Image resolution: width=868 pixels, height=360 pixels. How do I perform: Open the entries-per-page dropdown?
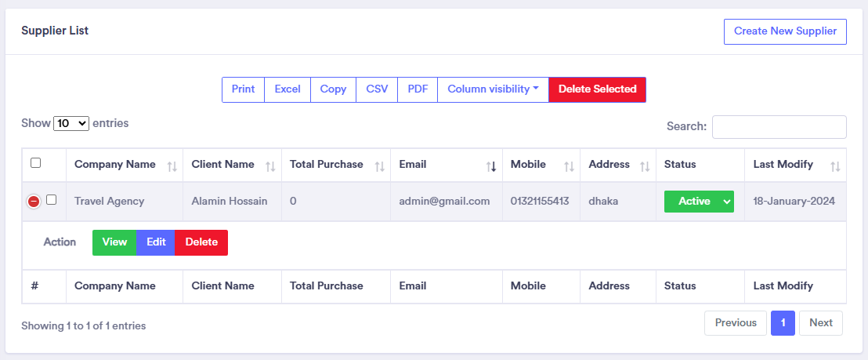click(x=71, y=124)
